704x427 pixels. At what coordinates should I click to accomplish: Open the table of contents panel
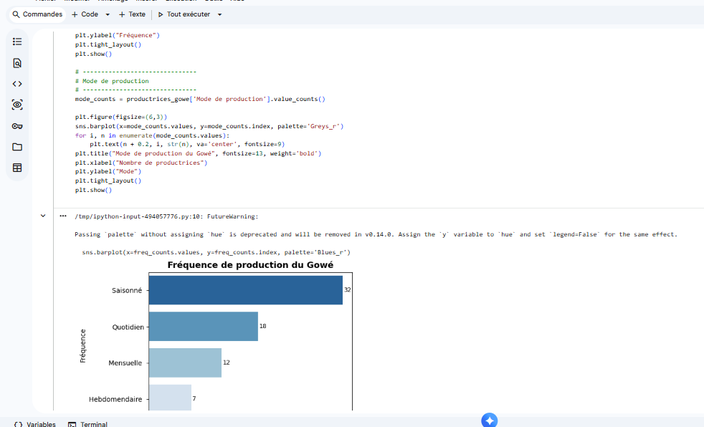point(17,42)
